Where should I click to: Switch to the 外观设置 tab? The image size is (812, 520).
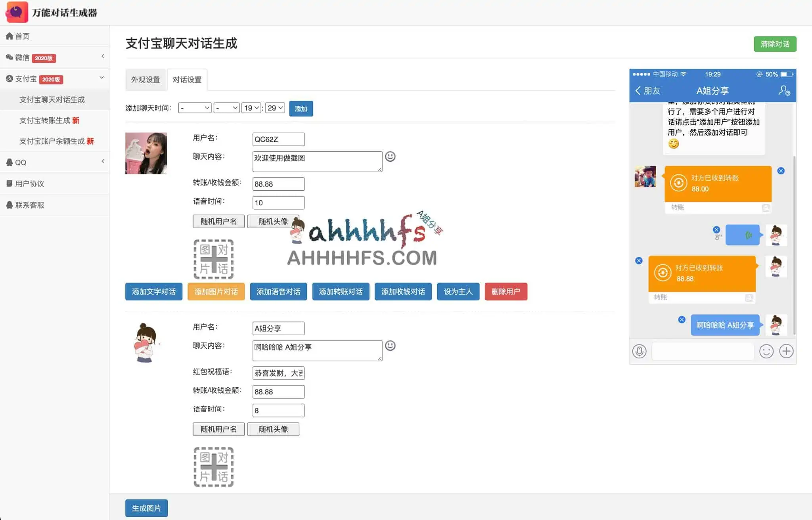tap(146, 80)
